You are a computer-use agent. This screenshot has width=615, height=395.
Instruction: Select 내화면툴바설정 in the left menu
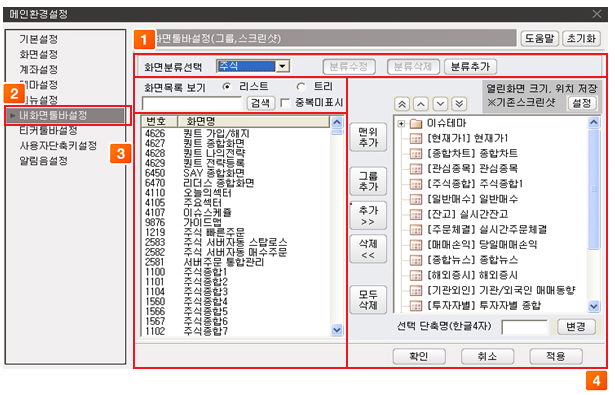pyautogui.click(x=66, y=115)
